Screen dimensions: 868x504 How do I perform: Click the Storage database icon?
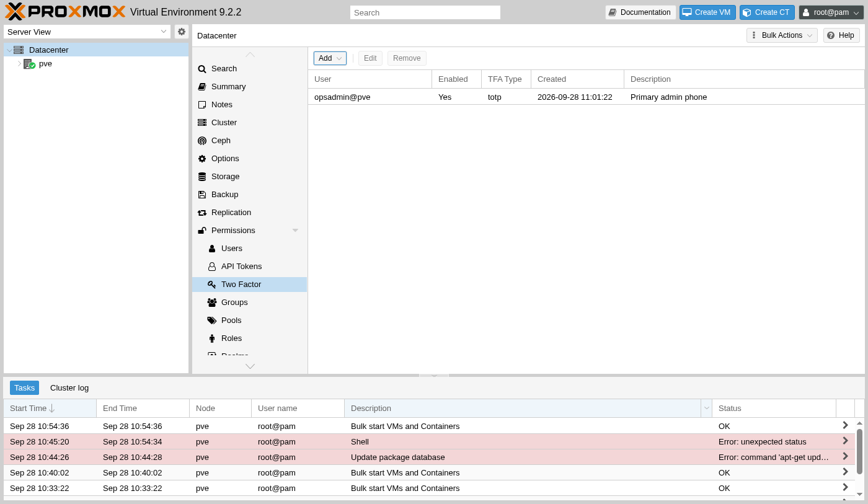coord(202,177)
